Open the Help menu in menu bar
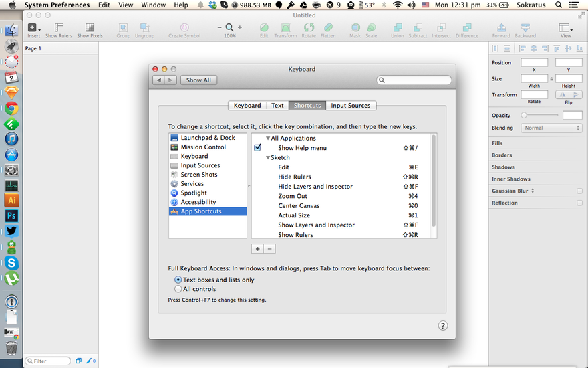588x368 pixels. (181, 5)
